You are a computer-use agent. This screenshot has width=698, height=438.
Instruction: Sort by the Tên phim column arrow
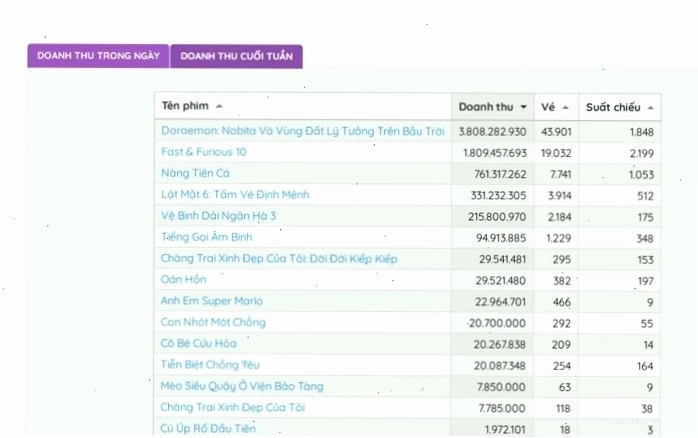tap(219, 106)
